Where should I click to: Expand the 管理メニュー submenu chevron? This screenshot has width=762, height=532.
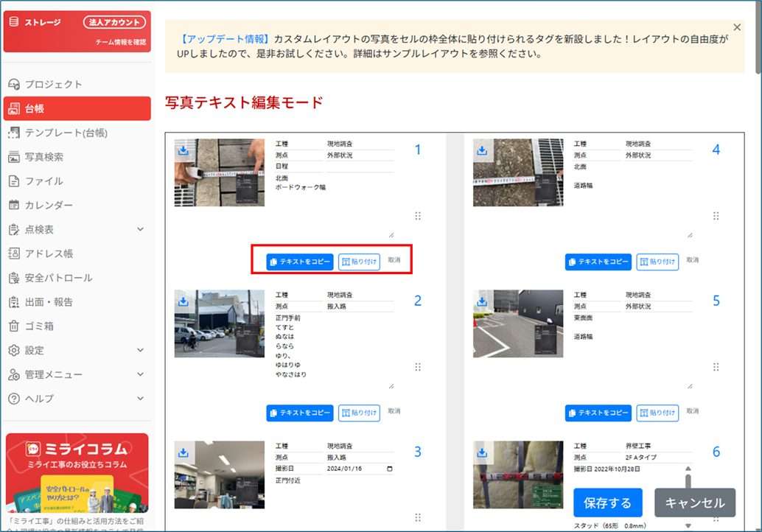click(x=141, y=374)
